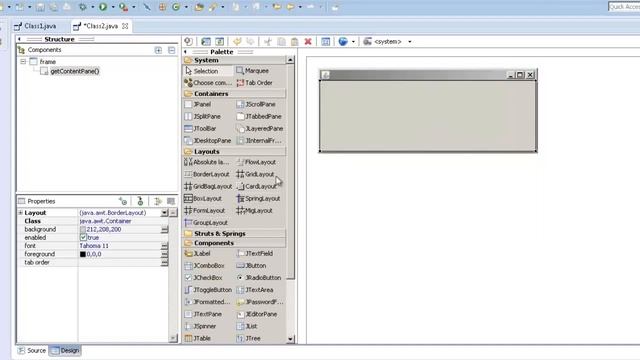Pick JTabbedPane container

(259, 116)
